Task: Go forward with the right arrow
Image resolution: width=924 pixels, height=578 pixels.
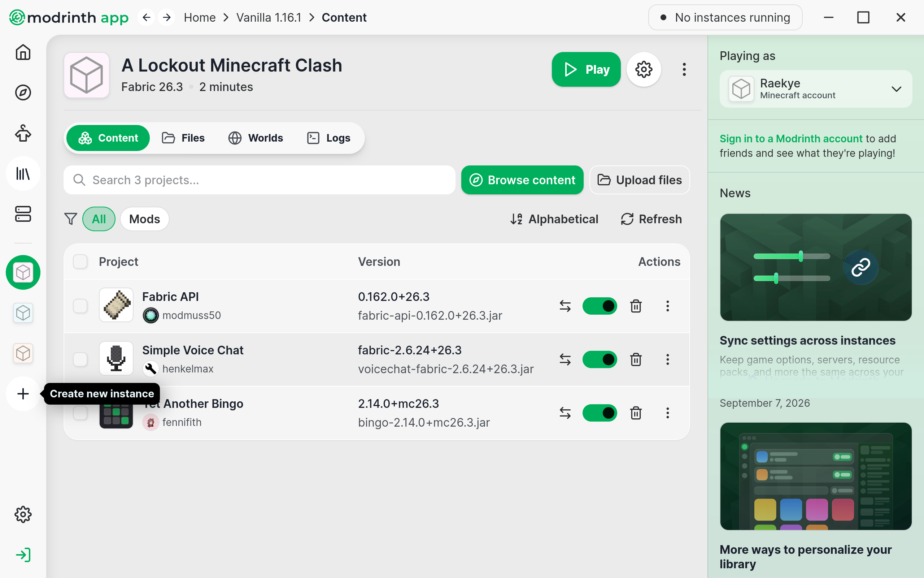Action: click(166, 17)
